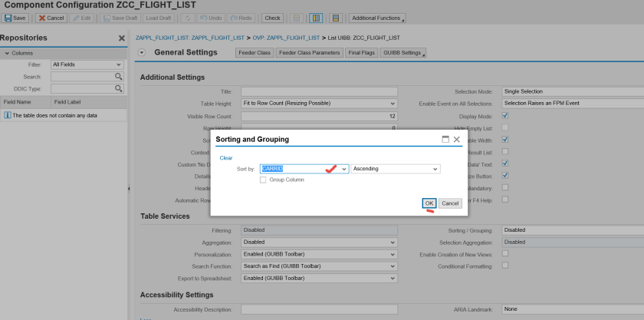
Task: Click the Filtering Disabled field
Action: point(319,230)
